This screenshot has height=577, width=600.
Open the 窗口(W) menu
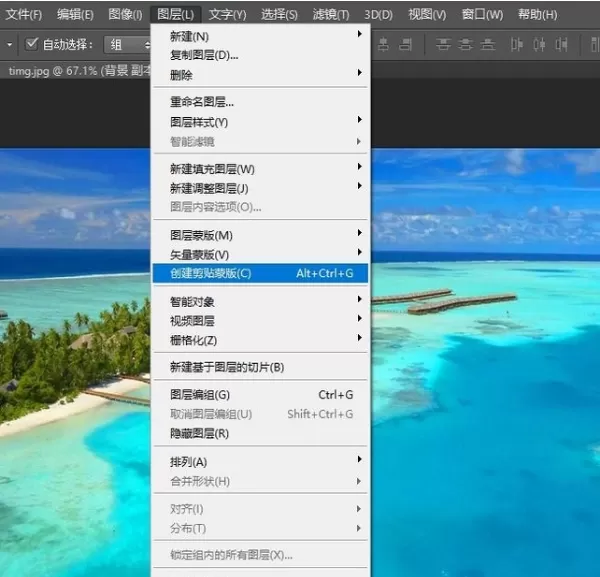coord(482,15)
